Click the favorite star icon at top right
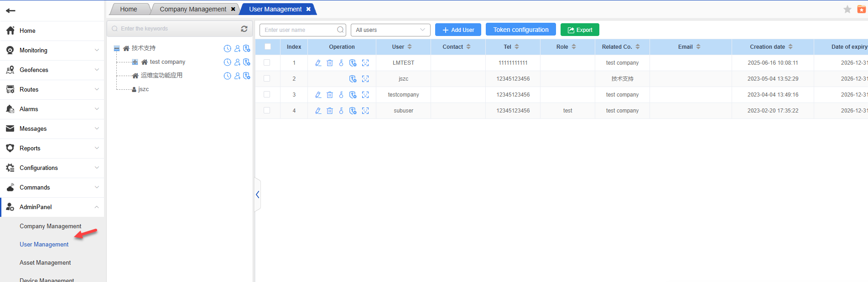 (847, 10)
